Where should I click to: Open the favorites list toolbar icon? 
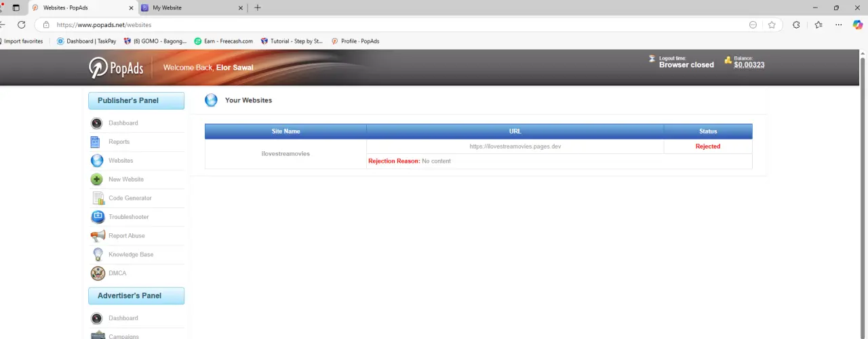pyautogui.click(x=818, y=24)
